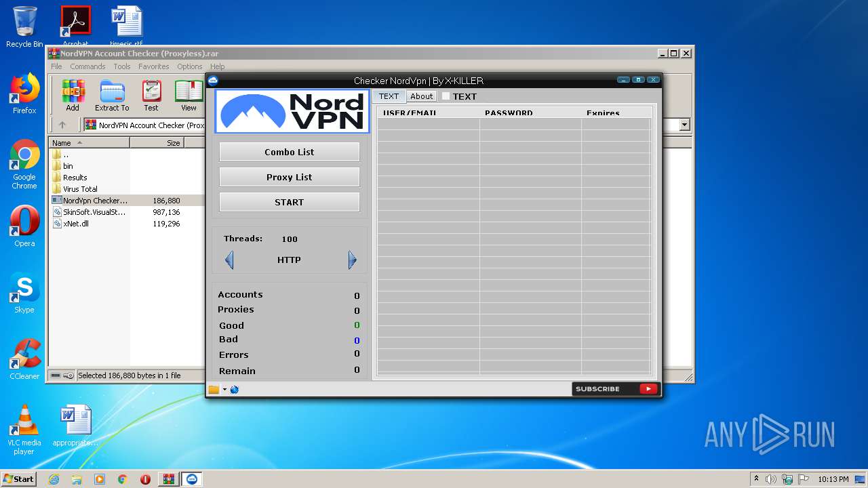Select the '..' parent folder entry
Screen dimensions: 868x488
tap(65, 155)
